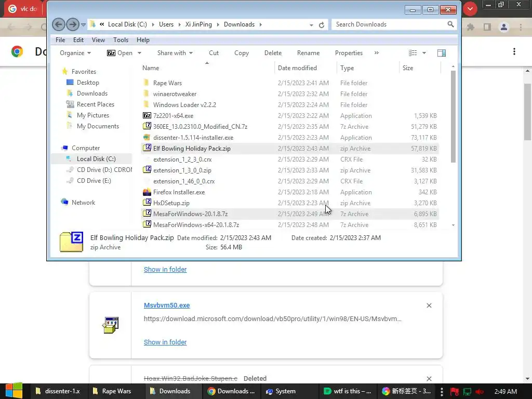Click the volume icon in system tray
Image resolution: width=532 pixels, height=399 pixels.
coord(480,392)
